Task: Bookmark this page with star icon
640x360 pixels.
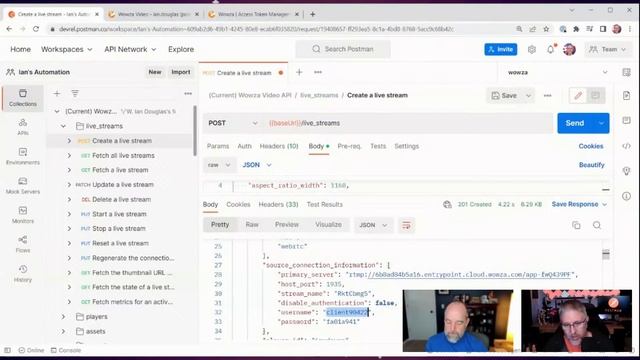Action: 546,29
